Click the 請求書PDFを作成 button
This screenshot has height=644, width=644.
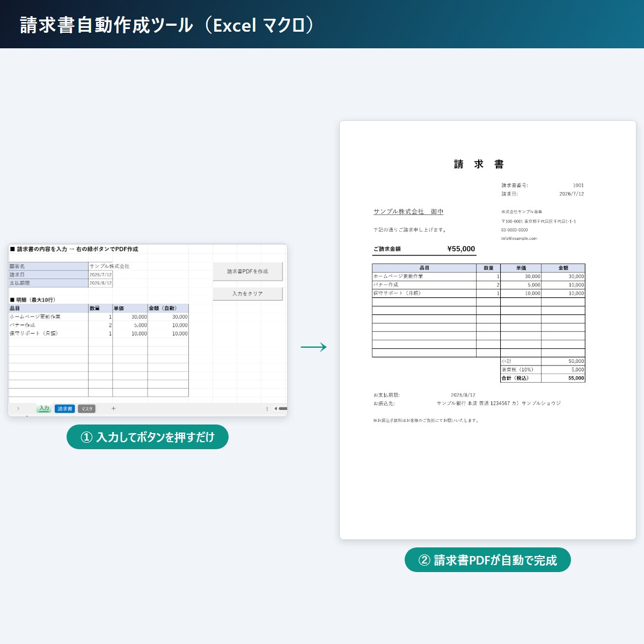point(247,271)
